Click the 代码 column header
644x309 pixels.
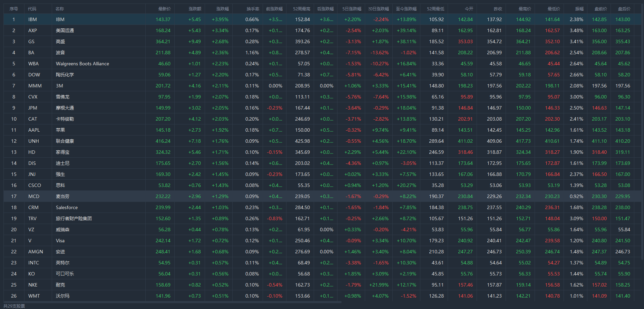click(32, 9)
